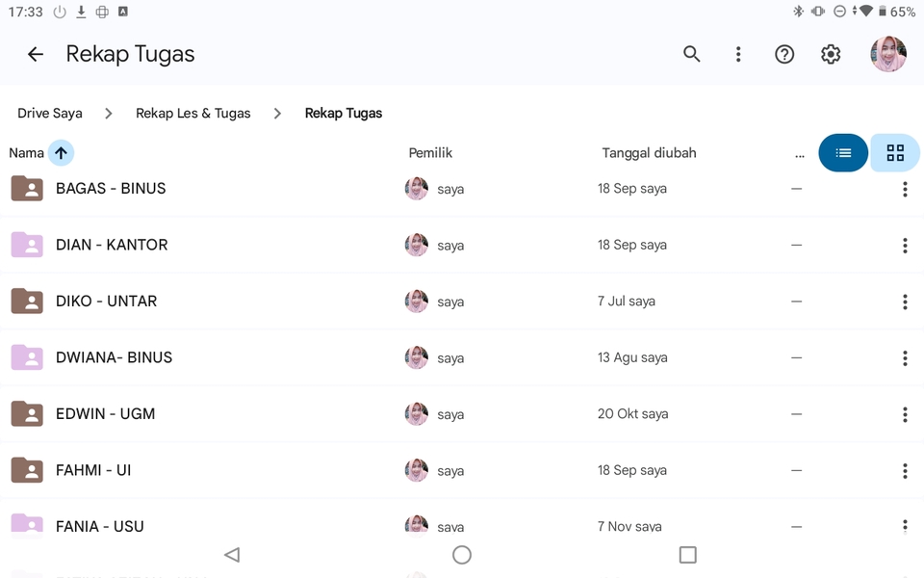Tap the Android home circle button
The image size is (924, 578).
click(x=462, y=555)
